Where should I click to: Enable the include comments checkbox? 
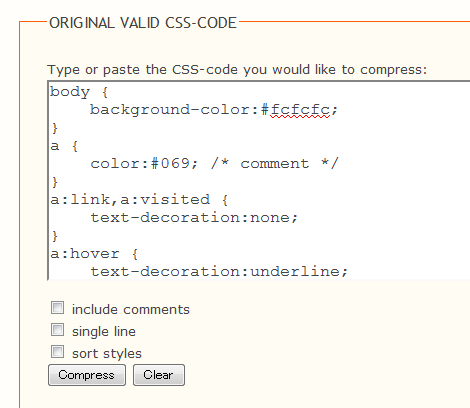pos(57,308)
